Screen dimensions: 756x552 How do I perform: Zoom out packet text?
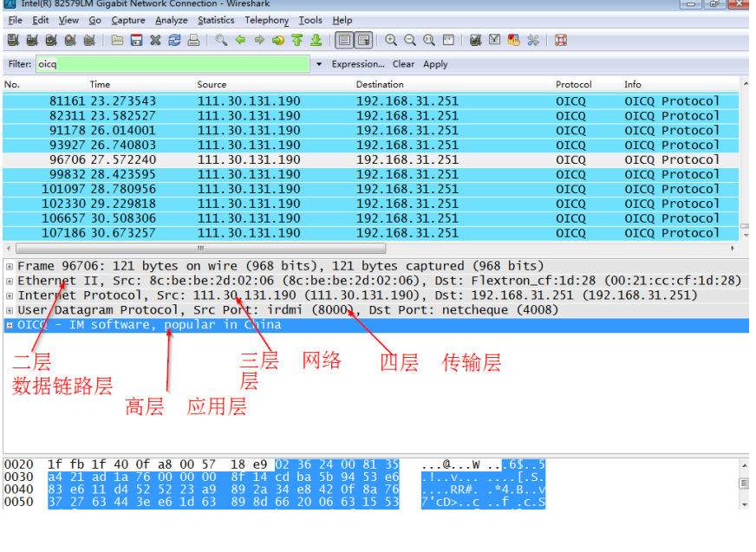tap(410, 40)
